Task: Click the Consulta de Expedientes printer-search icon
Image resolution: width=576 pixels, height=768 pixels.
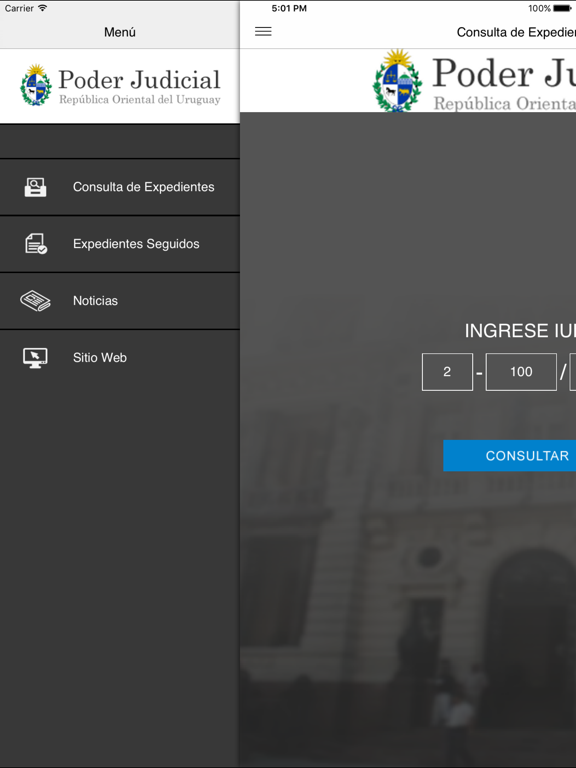Action: point(35,187)
